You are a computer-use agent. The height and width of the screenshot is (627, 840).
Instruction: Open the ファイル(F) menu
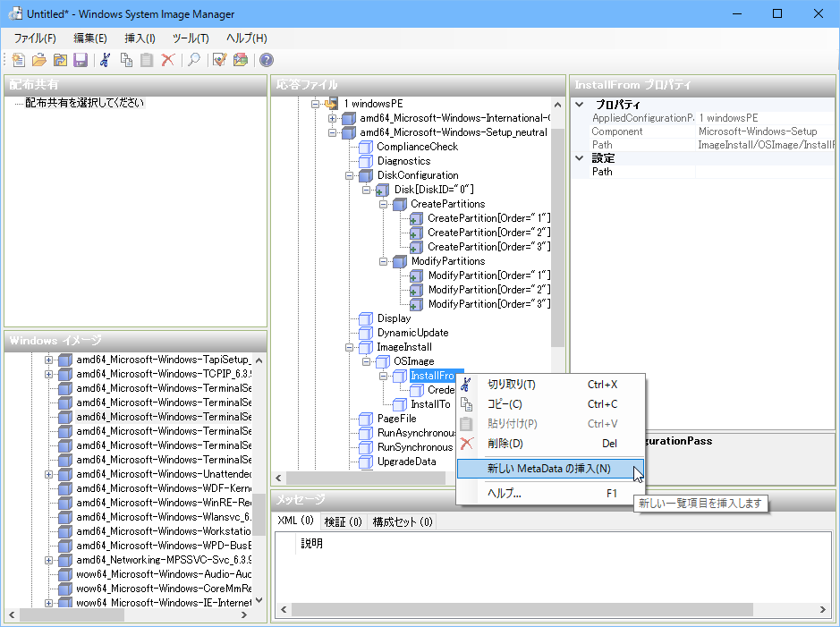tap(35, 38)
